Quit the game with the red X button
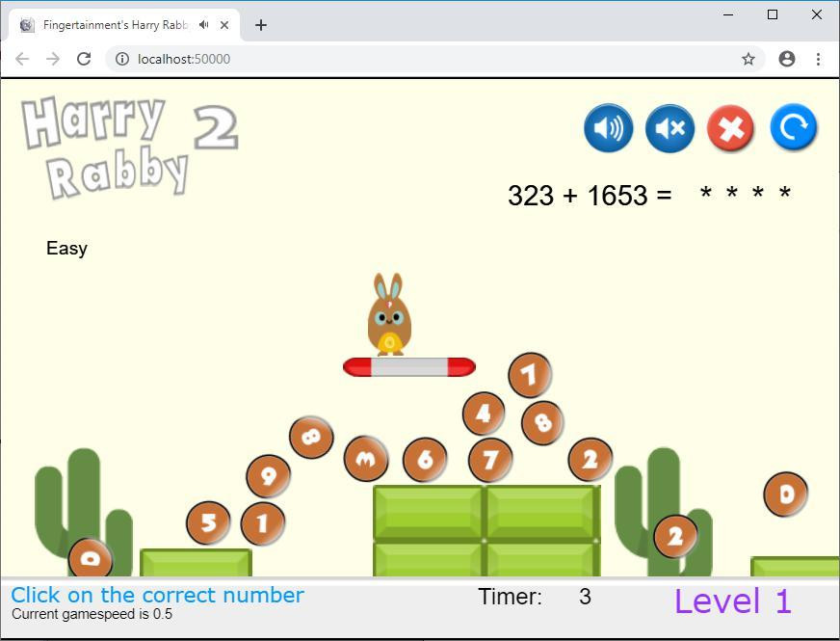This screenshot has height=641, width=840. (731, 128)
